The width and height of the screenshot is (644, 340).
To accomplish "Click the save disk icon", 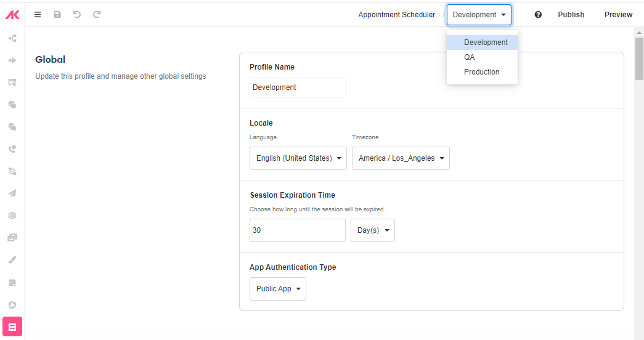I will (57, 15).
